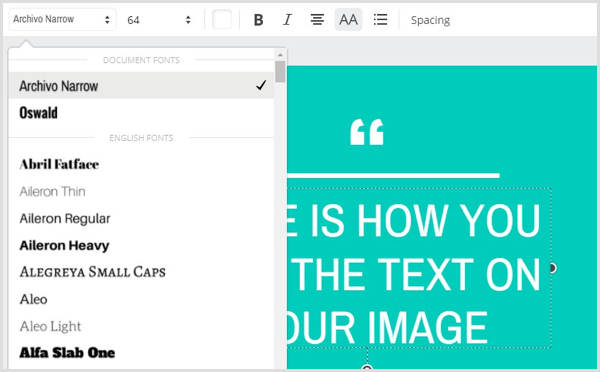Toggle bold text formatting
The image size is (600, 372).
click(259, 20)
